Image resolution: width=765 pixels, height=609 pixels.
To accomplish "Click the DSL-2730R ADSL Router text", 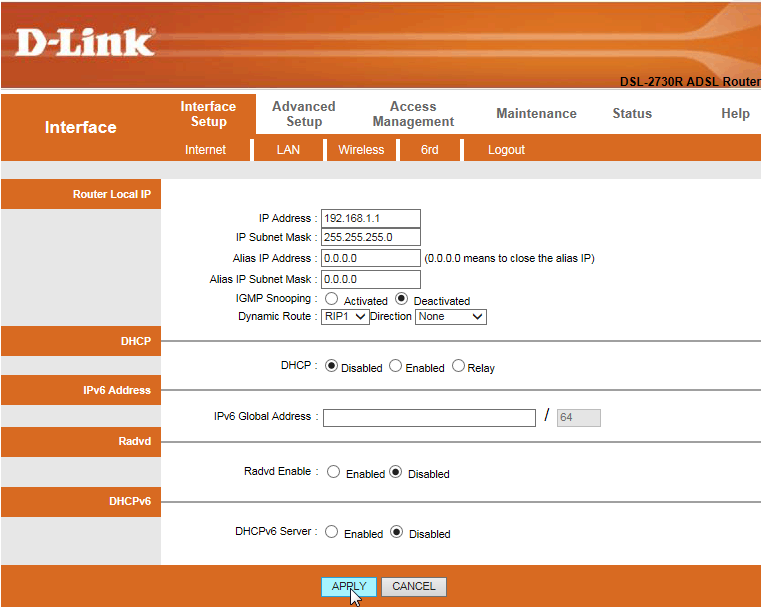I will (x=690, y=81).
